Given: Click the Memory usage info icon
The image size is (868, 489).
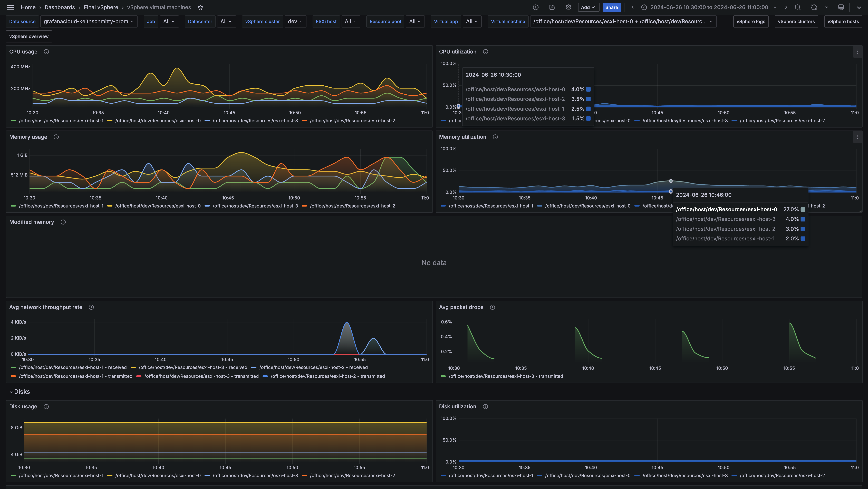Looking at the screenshot, I should coord(56,137).
